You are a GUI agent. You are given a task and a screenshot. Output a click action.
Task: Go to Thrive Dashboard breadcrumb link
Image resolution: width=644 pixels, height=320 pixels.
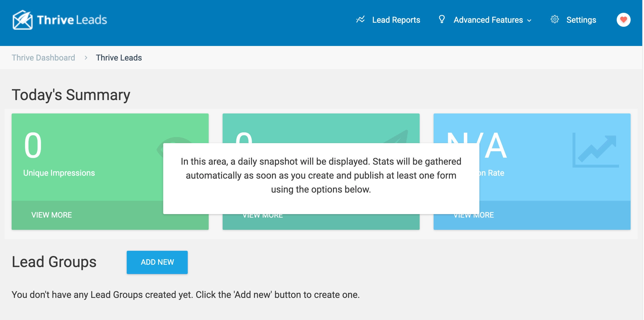coord(43,58)
